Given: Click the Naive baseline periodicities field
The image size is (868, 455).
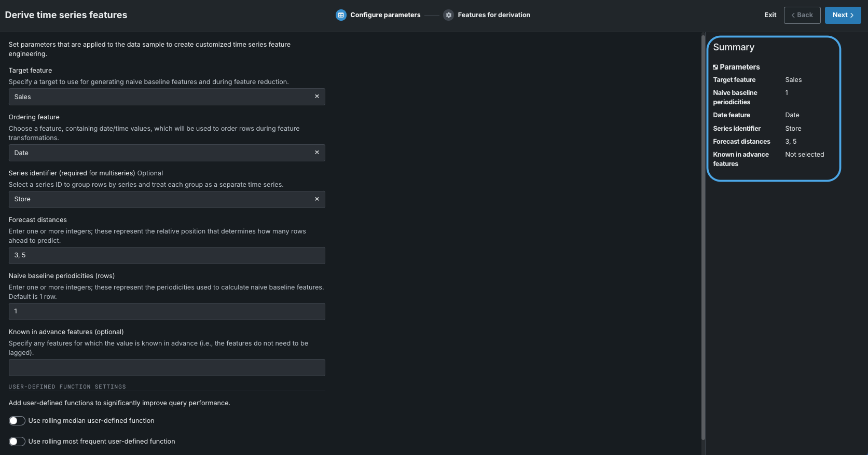Looking at the screenshot, I should coord(167,312).
